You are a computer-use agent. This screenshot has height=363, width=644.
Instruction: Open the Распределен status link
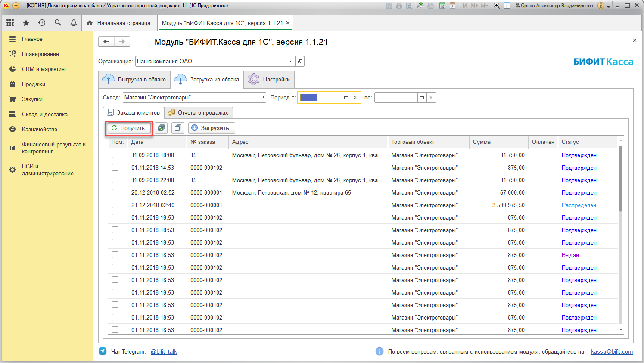coord(579,205)
